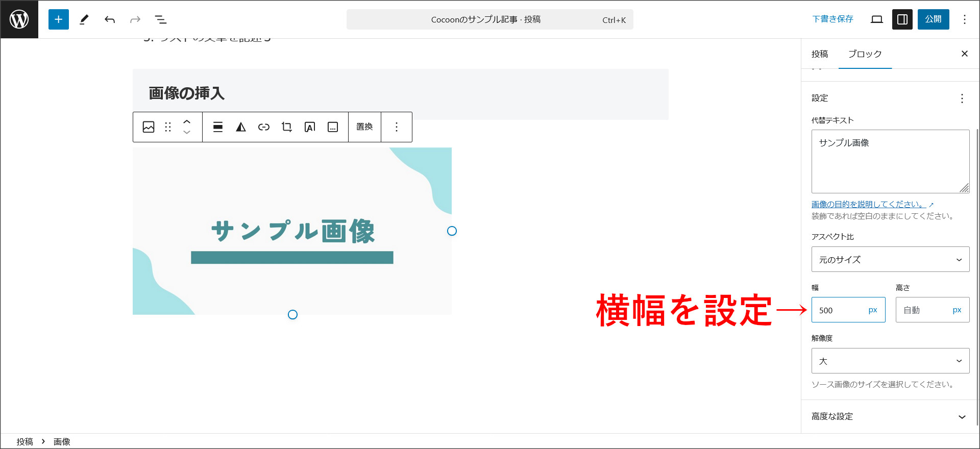The image size is (980, 449).
Task: Click the preview laptop icon
Action: [x=877, y=19]
